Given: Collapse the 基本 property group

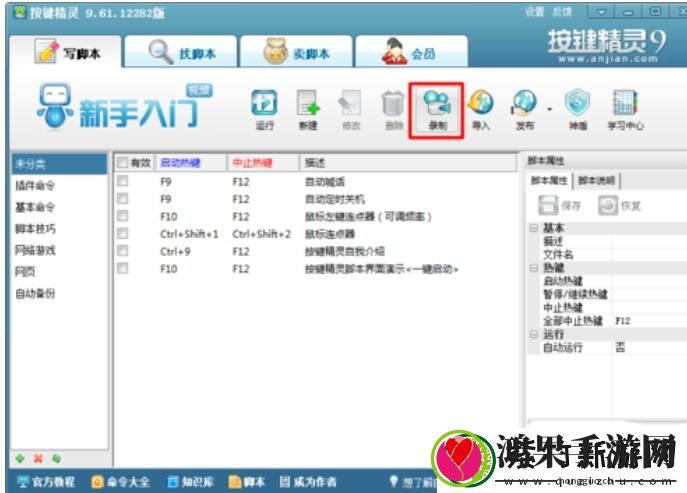Looking at the screenshot, I should pyautogui.click(x=534, y=228).
